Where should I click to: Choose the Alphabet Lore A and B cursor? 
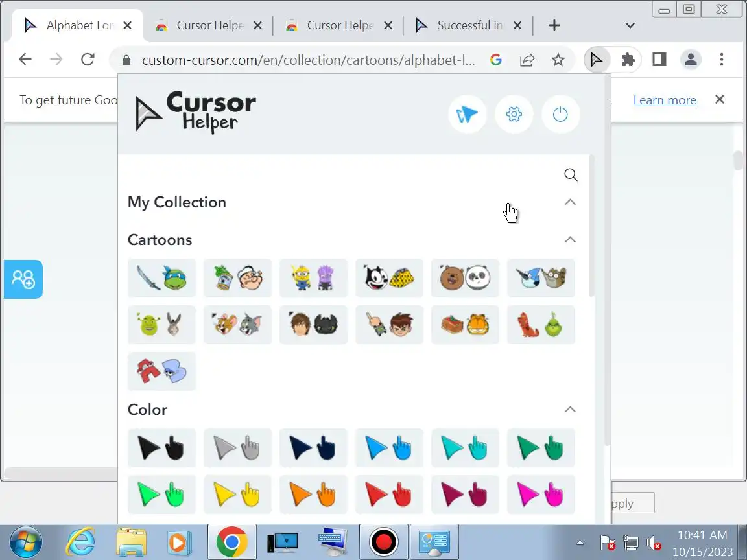[161, 371]
